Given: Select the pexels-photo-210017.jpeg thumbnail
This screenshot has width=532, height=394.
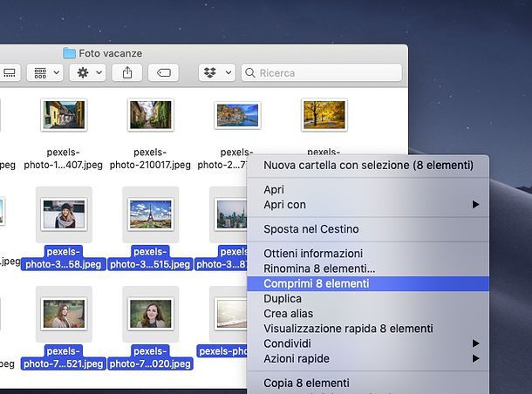Looking at the screenshot, I should pyautogui.click(x=151, y=114).
